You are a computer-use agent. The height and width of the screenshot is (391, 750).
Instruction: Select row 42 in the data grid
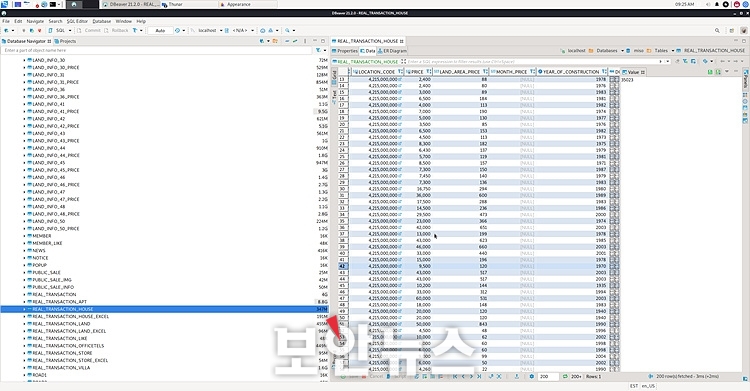[x=342, y=266]
